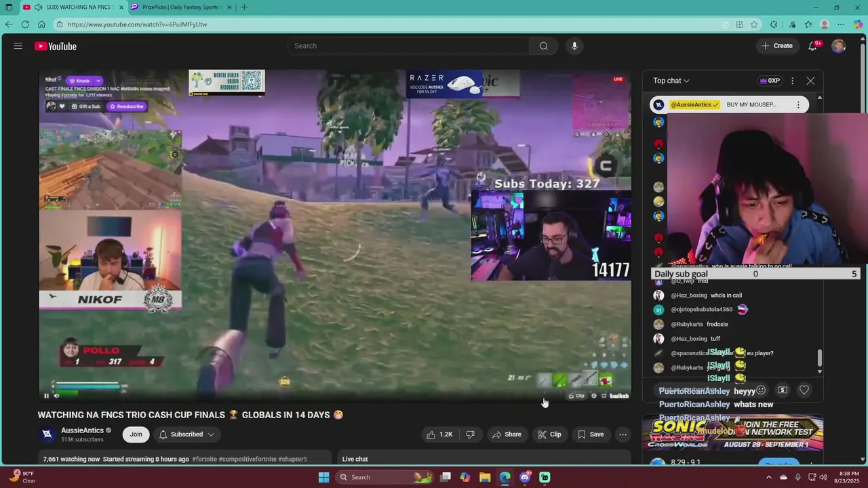868x488 pixels.
Task: Open the Sonic Racing CrossWorlds banner
Action: coord(733,433)
